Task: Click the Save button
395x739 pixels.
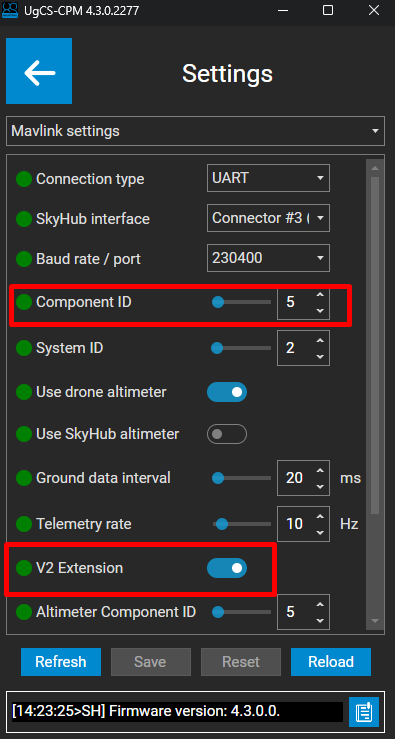Action: pos(150,662)
